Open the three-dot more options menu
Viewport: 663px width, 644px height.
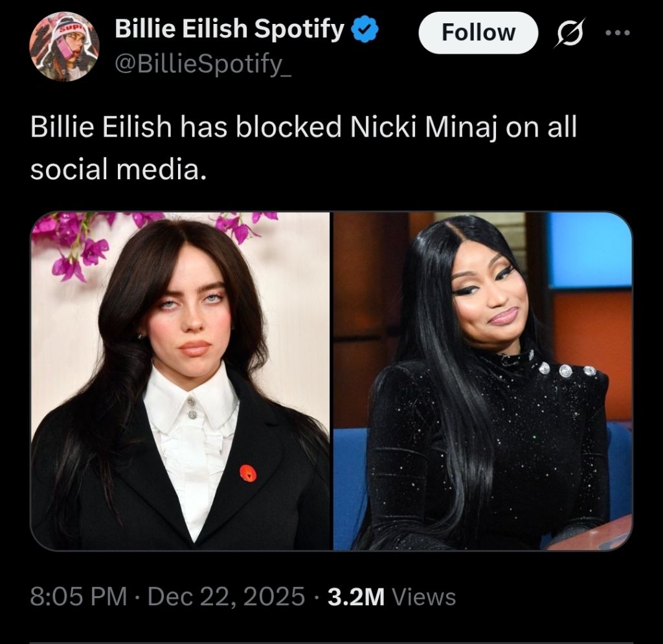coord(618,32)
